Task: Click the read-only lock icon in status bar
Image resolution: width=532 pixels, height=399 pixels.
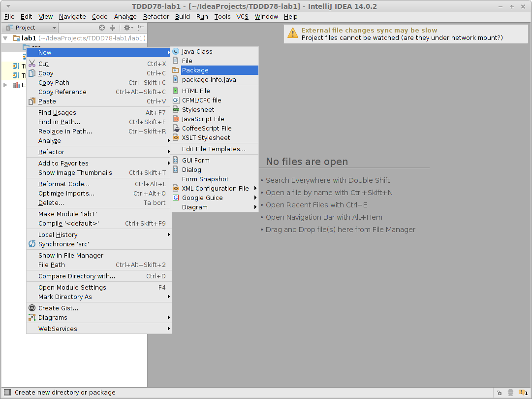Action: [499, 393]
